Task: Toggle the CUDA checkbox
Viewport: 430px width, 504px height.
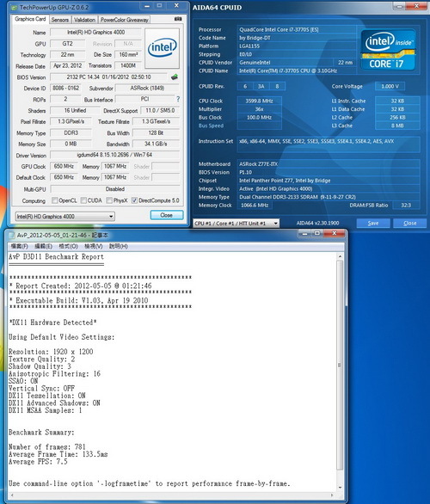Action: click(83, 200)
